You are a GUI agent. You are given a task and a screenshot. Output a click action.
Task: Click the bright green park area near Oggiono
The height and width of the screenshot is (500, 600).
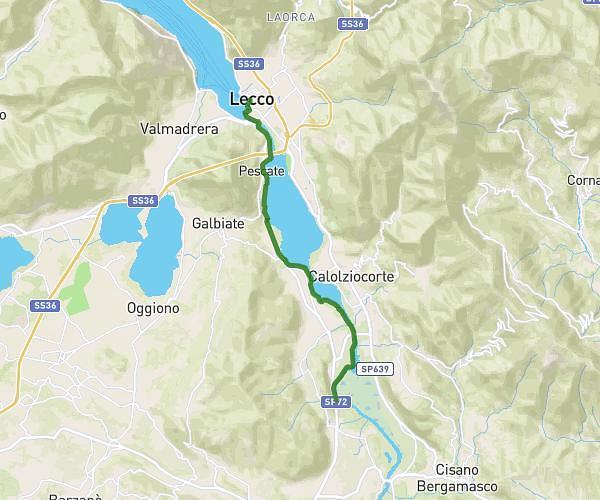[78, 290]
